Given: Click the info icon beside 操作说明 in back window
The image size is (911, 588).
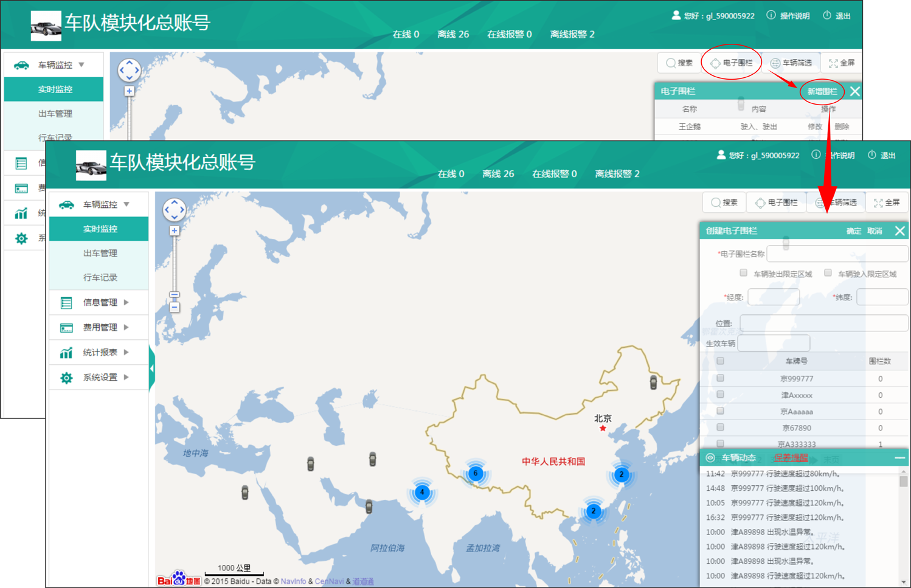Looking at the screenshot, I should pos(771,15).
